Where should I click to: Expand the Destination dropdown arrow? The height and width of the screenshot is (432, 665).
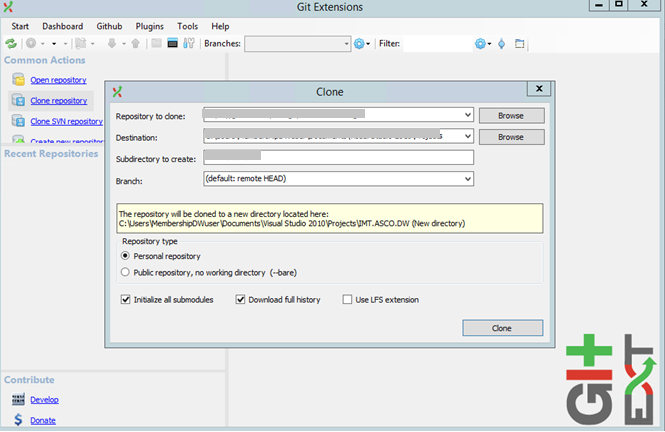tap(467, 136)
